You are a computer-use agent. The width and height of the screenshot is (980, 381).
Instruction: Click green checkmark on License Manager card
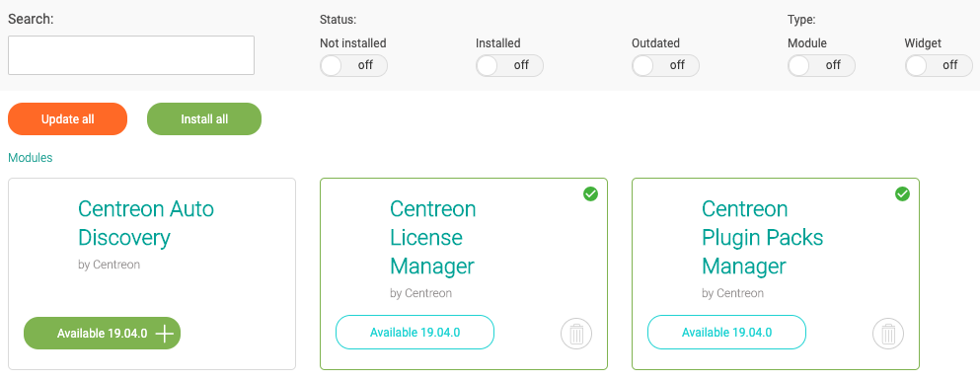point(590,194)
